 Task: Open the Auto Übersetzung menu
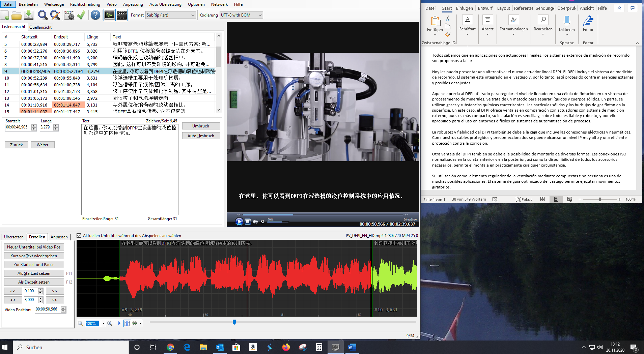click(x=165, y=4)
